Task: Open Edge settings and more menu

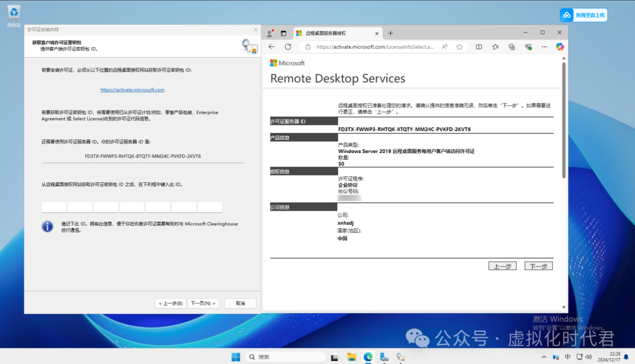Action: [x=544, y=47]
